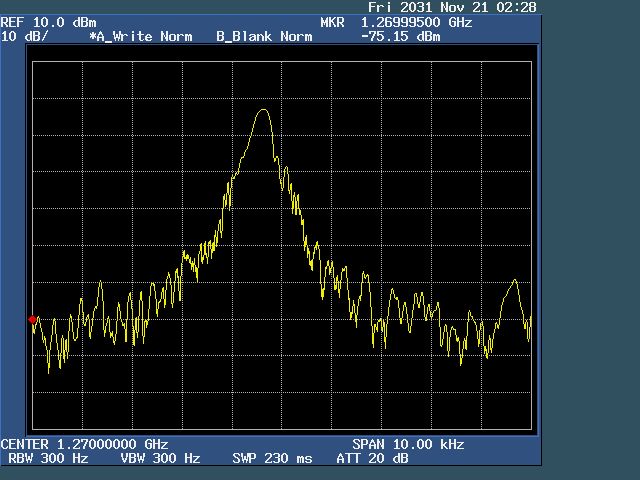Select the red marker diamond on the trace
Viewport: 640px width, 480px height.
tap(33, 319)
